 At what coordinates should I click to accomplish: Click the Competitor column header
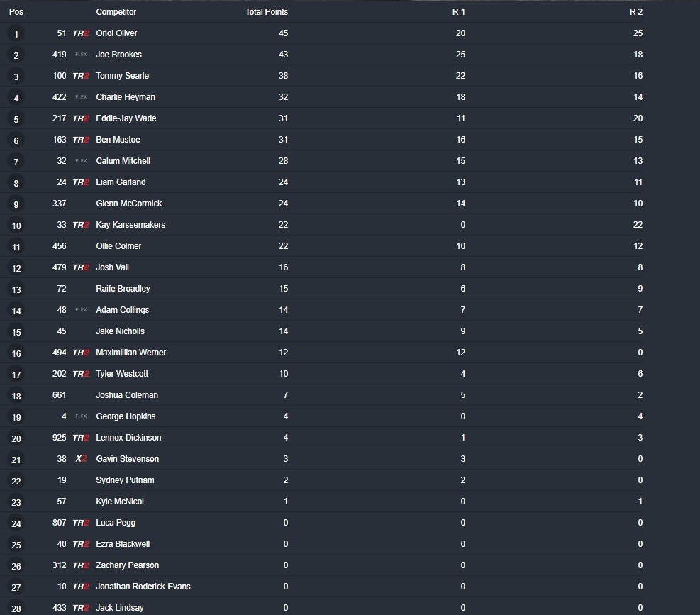(x=116, y=12)
